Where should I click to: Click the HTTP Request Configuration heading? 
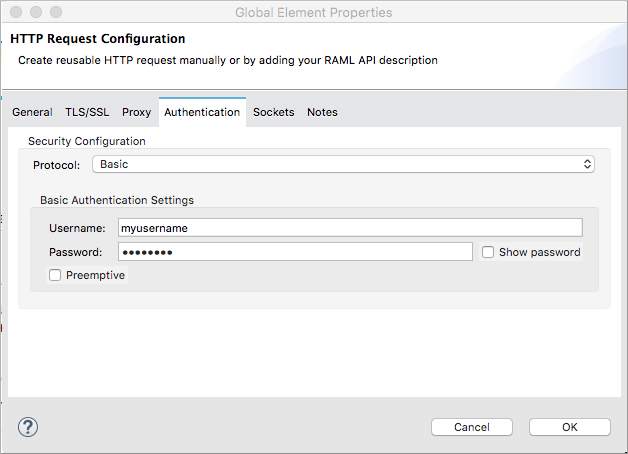point(98,39)
